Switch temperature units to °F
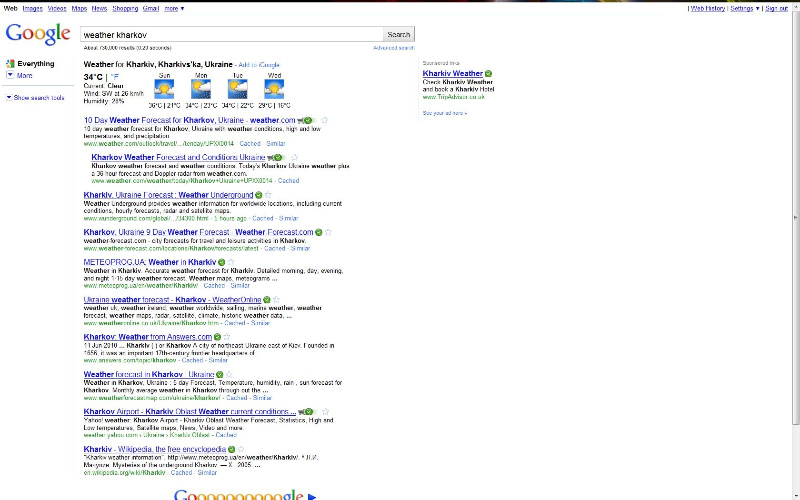The image size is (800, 500). pos(114,76)
